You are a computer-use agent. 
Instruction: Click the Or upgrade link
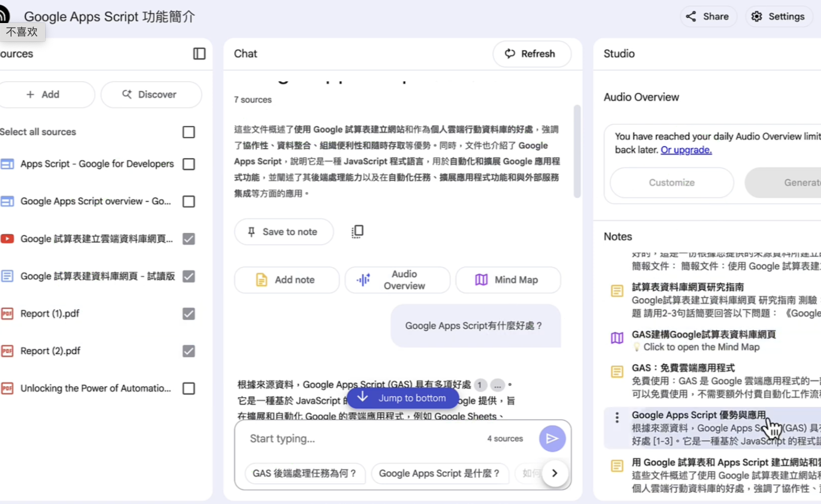[686, 150]
